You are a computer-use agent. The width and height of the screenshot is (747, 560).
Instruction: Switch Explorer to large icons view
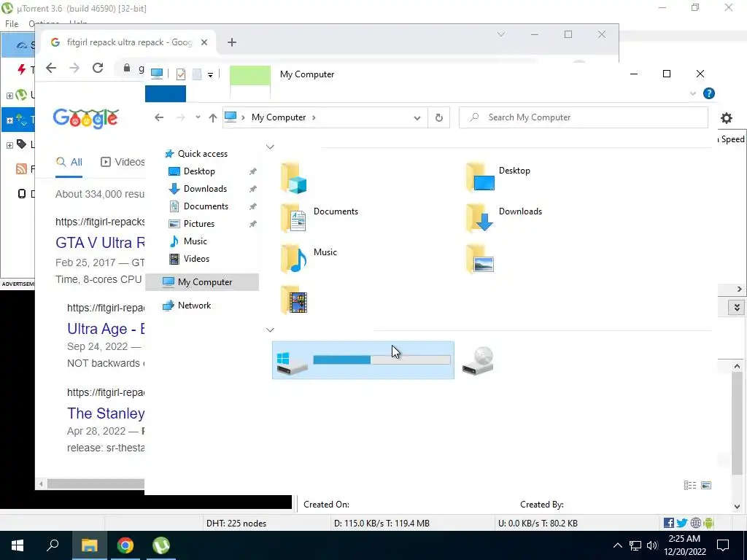[x=706, y=485]
